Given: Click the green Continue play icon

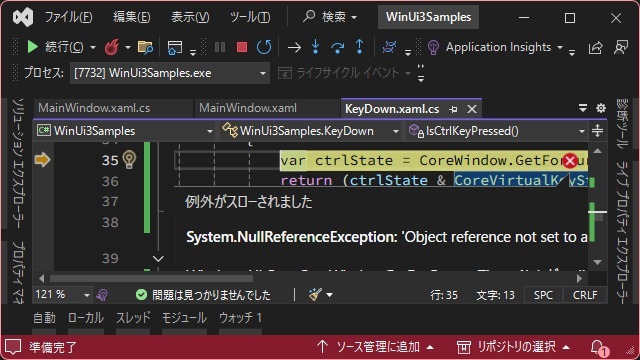Looking at the screenshot, I should [x=32, y=47].
